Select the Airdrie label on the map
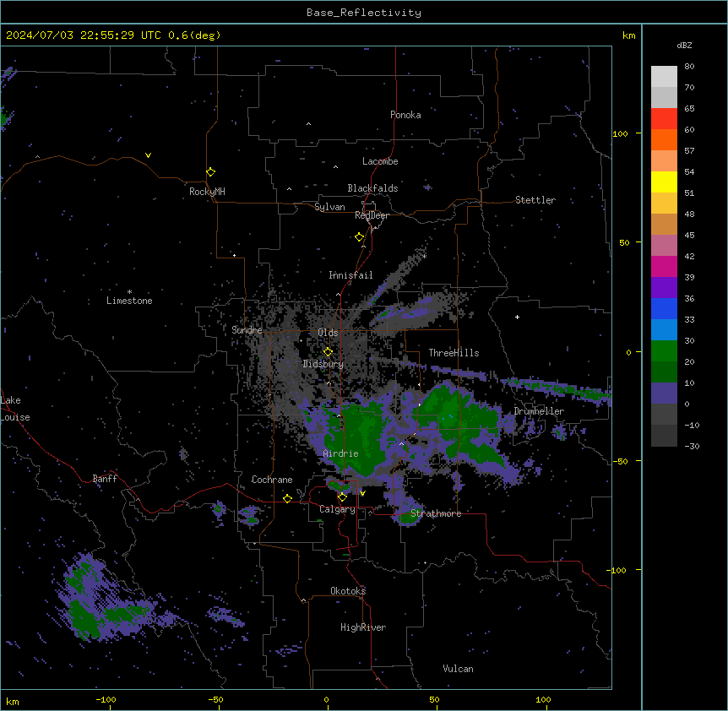The image size is (728, 711). tap(341, 453)
